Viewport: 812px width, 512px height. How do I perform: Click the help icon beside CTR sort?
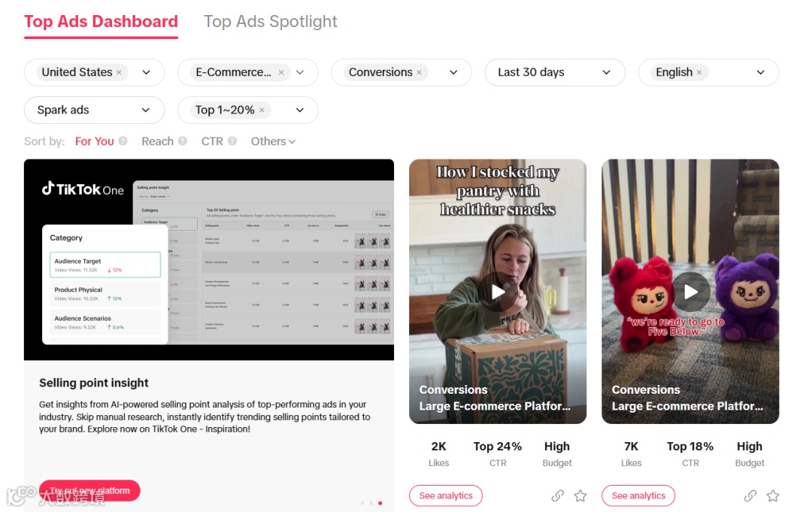232,141
